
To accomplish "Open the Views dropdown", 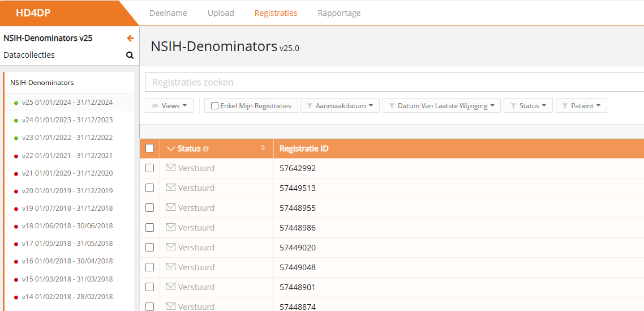I will tap(169, 106).
